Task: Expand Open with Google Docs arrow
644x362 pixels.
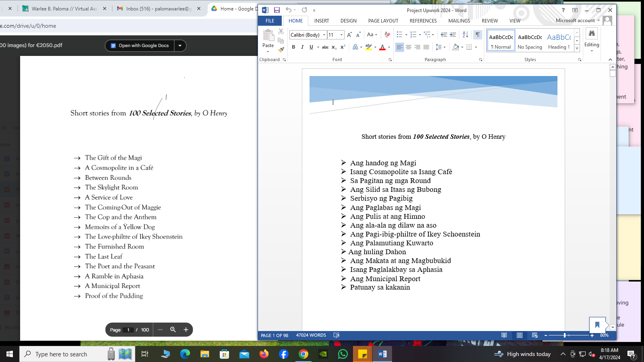Action: pyautogui.click(x=180, y=45)
